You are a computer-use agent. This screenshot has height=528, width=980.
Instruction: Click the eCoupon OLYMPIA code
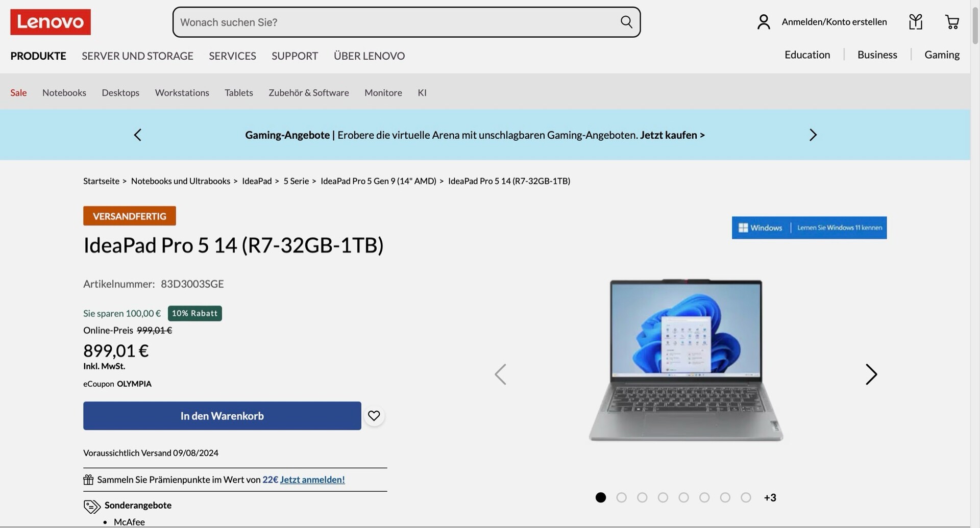(134, 384)
